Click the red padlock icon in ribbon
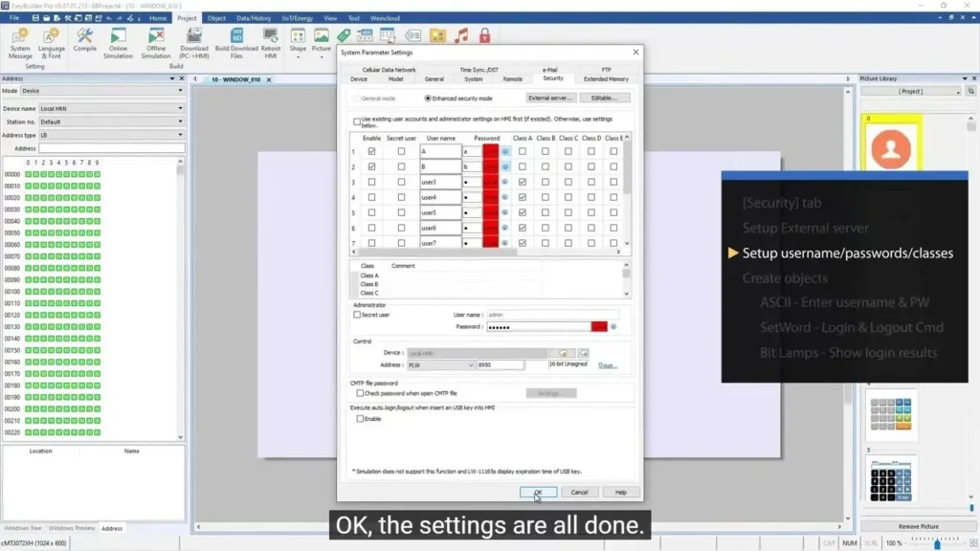This screenshot has height=551, width=980. coord(484,36)
